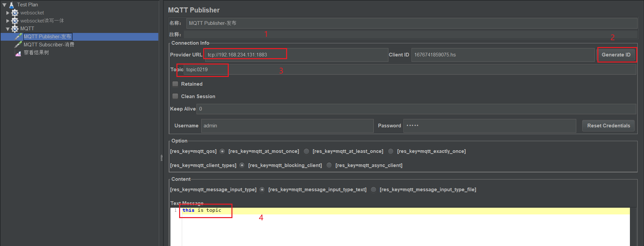The width and height of the screenshot is (644, 246).
Task: Click the Provider URL input field
Action: point(297,55)
